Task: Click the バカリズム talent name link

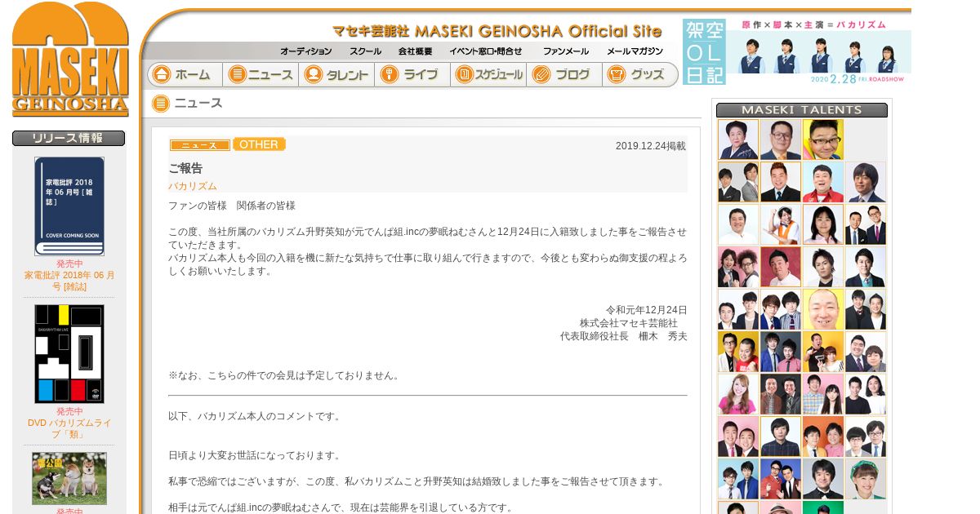Action: coord(193,186)
